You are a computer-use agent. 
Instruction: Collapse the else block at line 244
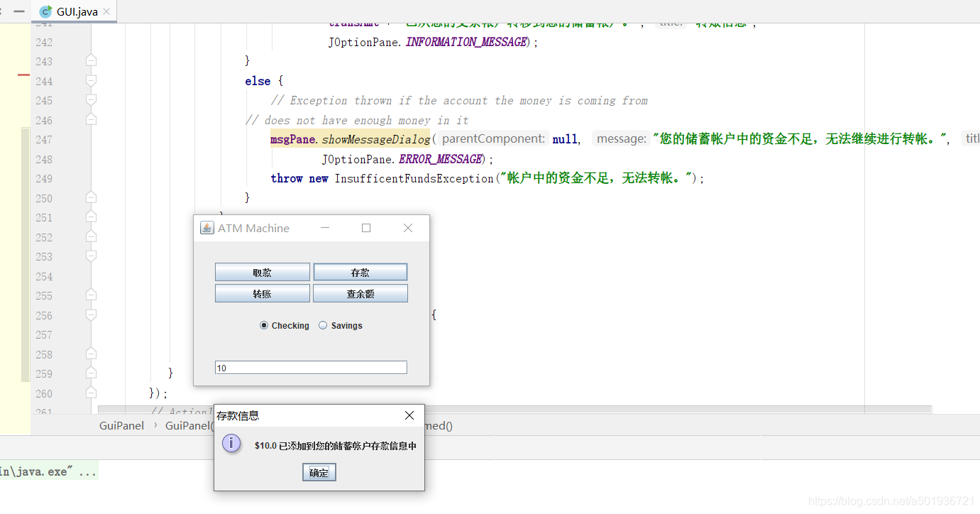(x=91, y=81)
